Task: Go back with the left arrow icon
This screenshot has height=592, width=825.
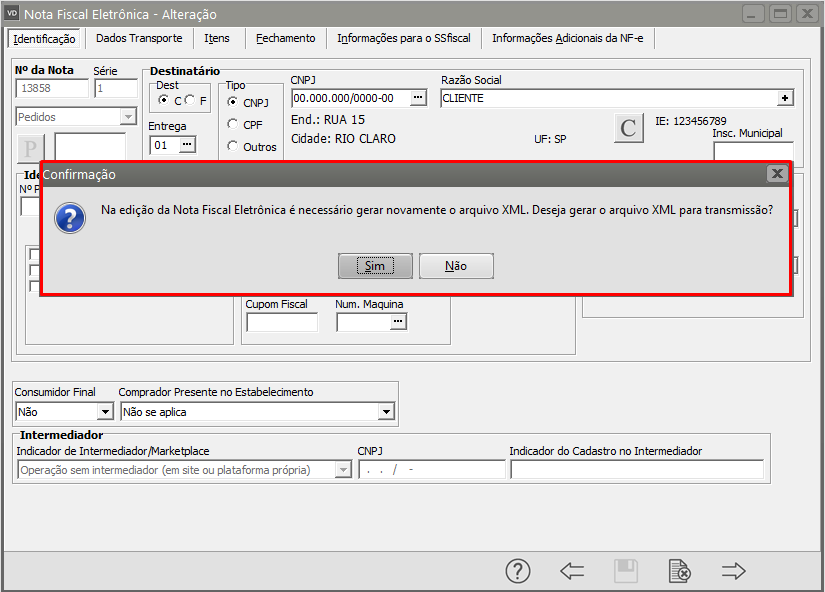Action: coord(572,571)
